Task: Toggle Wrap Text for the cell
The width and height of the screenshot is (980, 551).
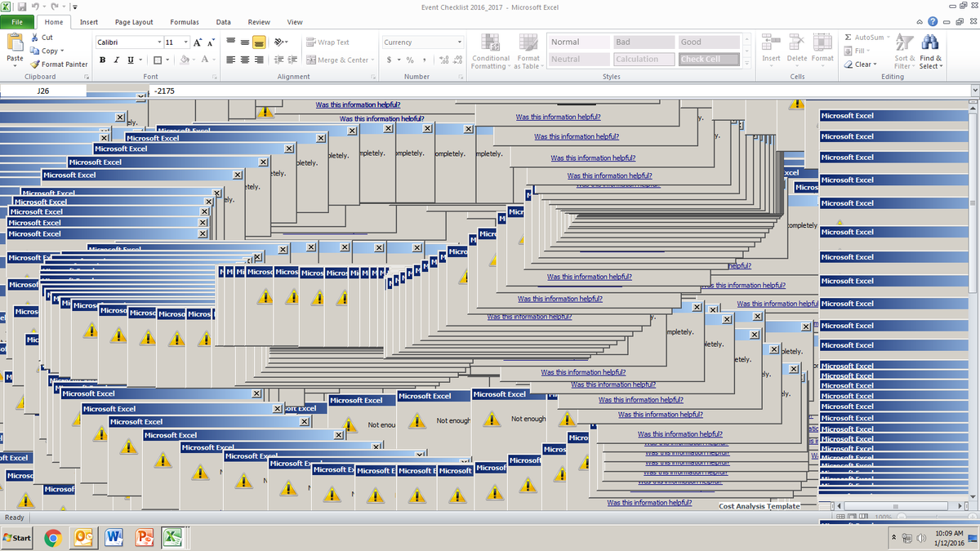Action: (328, 42)
